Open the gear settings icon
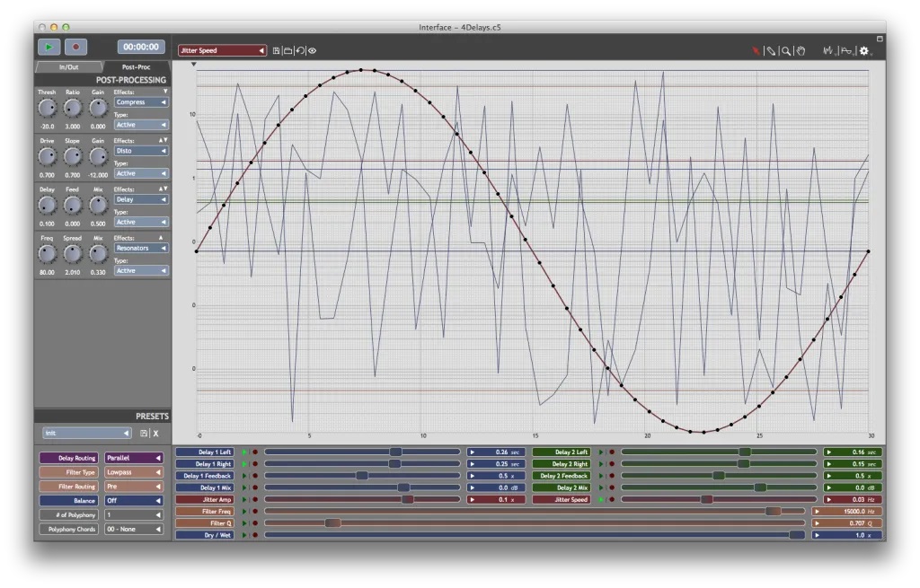Image resolution: width=920 pixels, height=588 pixels. tap(864, 51)
